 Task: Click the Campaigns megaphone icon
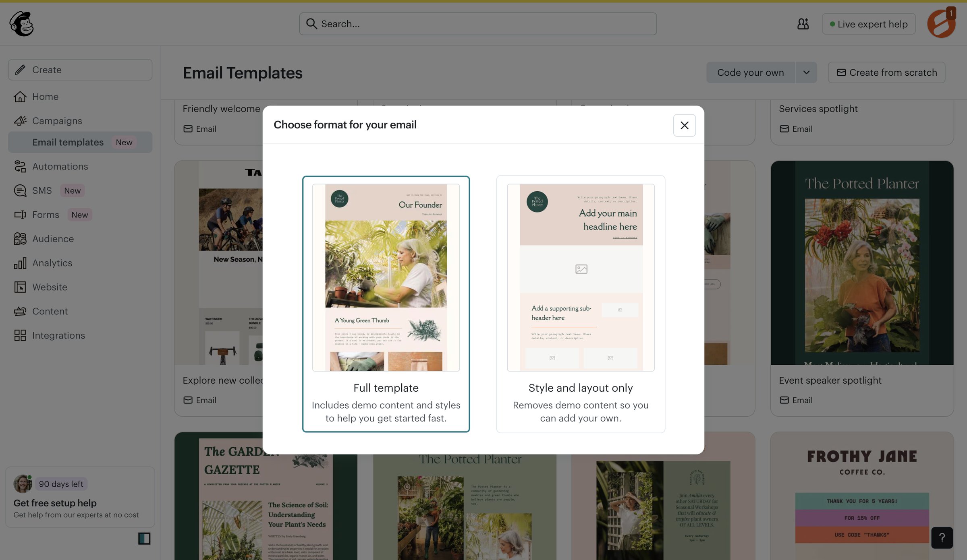pyautogui.click(x=20, y=121)
